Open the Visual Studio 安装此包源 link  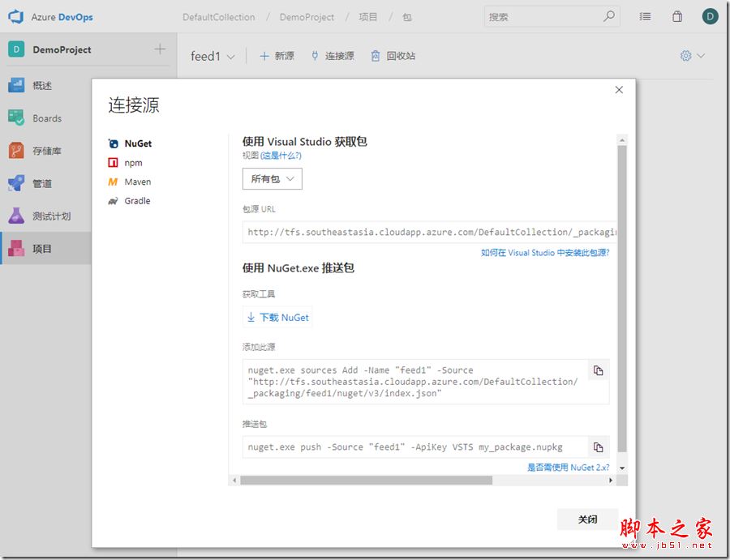click(545, 253)
